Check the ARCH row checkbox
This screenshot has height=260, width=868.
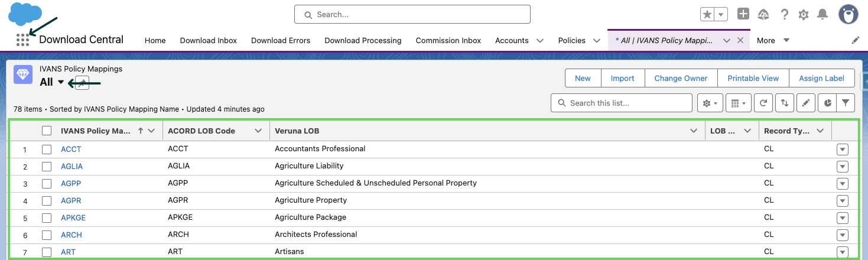47,235
